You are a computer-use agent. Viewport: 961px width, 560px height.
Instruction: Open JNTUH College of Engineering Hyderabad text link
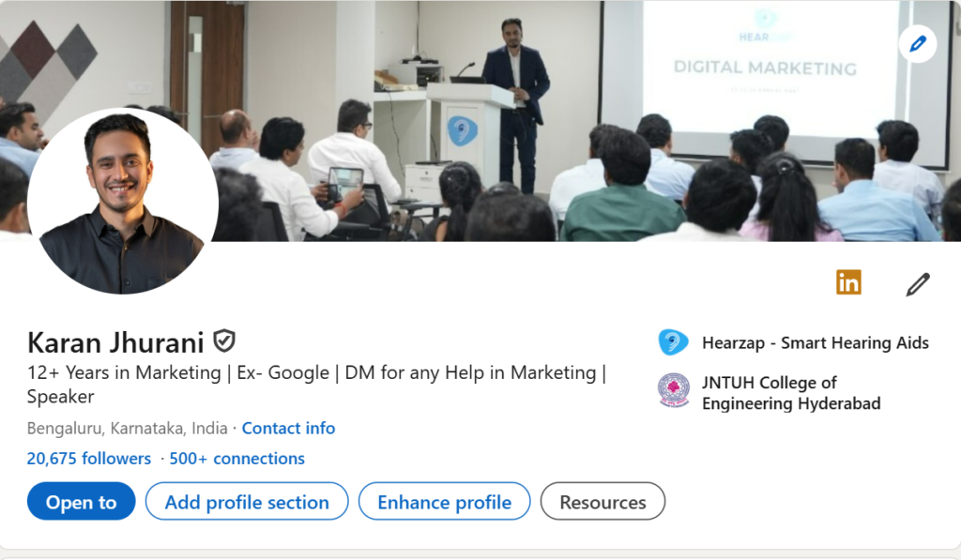point(791,393)
